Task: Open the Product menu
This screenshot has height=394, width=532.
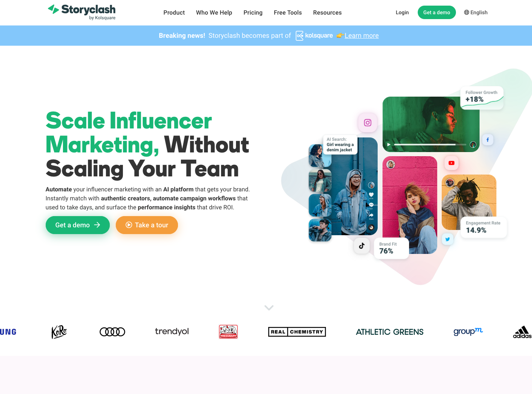Action: (x=174, y=13)
